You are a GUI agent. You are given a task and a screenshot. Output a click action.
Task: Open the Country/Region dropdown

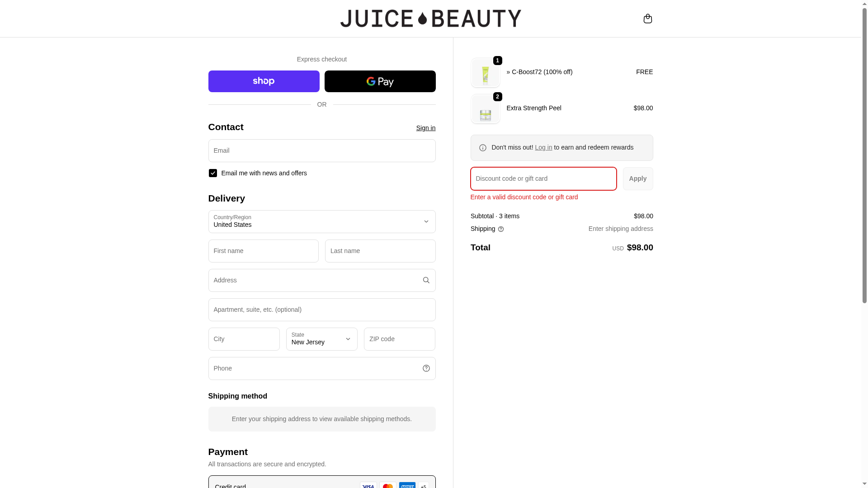tap(321, 221)
